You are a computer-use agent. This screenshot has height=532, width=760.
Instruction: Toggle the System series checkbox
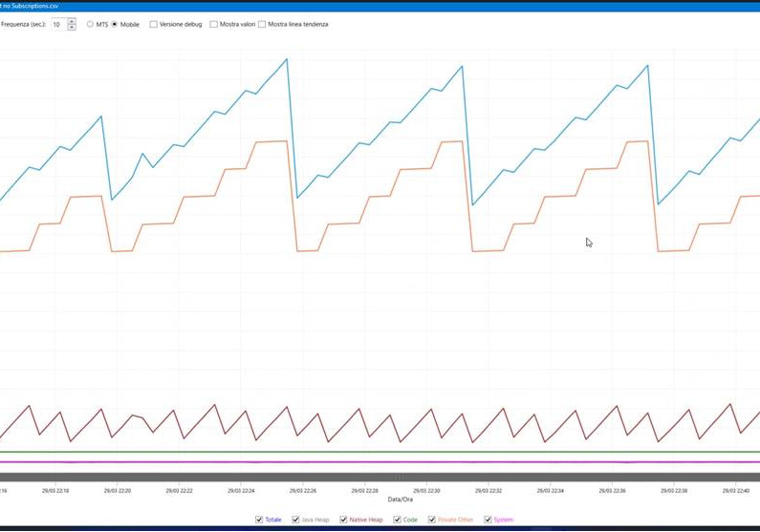pyautogui.click(x=489, y=520)
